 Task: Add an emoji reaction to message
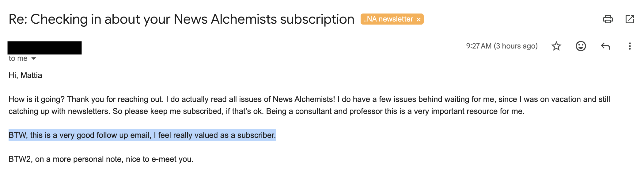click(x=581, y=46)
